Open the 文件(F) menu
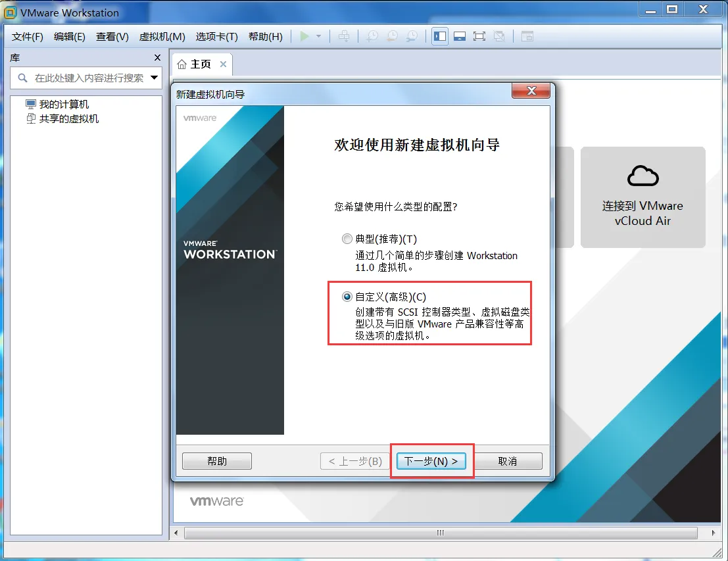This screenshot has width=728, height=561. [28, 37]
